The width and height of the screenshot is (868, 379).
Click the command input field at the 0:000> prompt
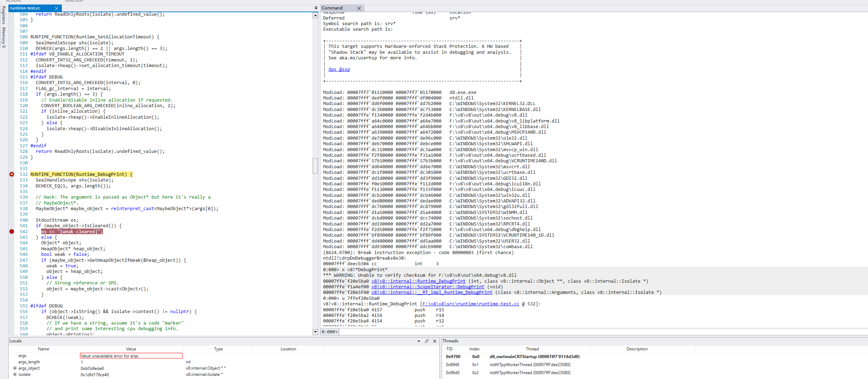[594, 332]
